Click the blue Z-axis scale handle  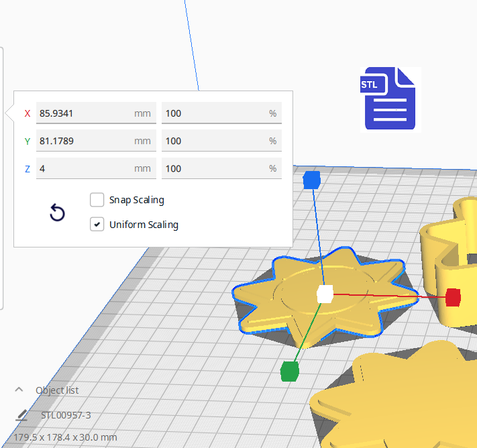(311, 180)
